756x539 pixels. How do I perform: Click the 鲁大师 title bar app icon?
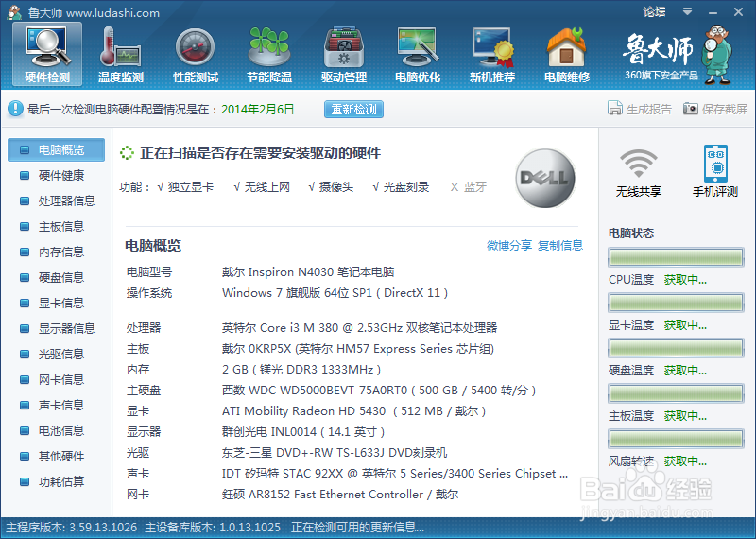[x=14, y=12]
